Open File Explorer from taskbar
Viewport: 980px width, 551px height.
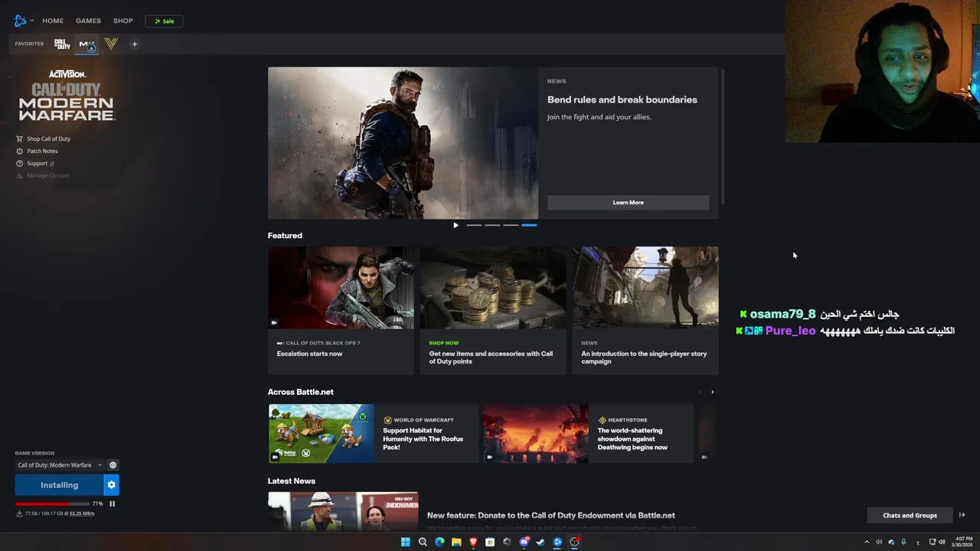456,542
